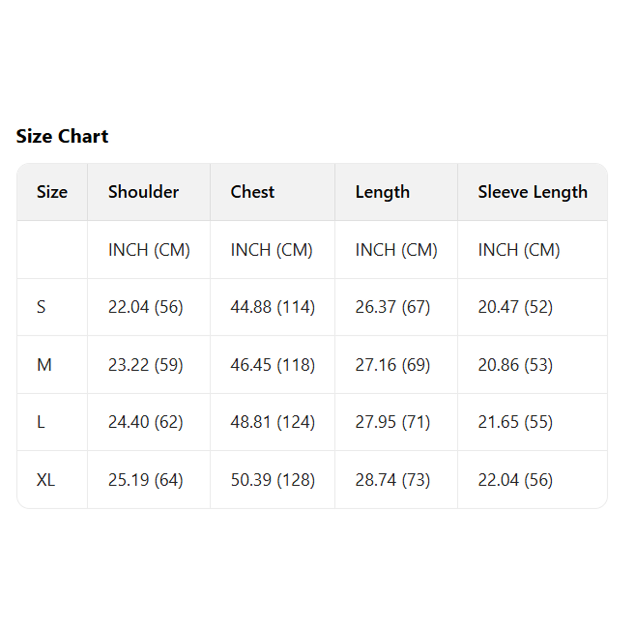Click the S size row label
The height and width of the screenshot is (644, 644).
tap(41, 307)
